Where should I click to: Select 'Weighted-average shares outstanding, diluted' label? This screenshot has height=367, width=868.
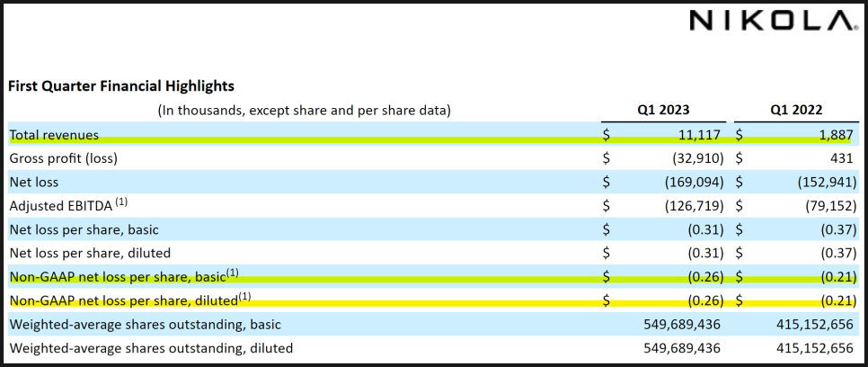pos(151,348)
